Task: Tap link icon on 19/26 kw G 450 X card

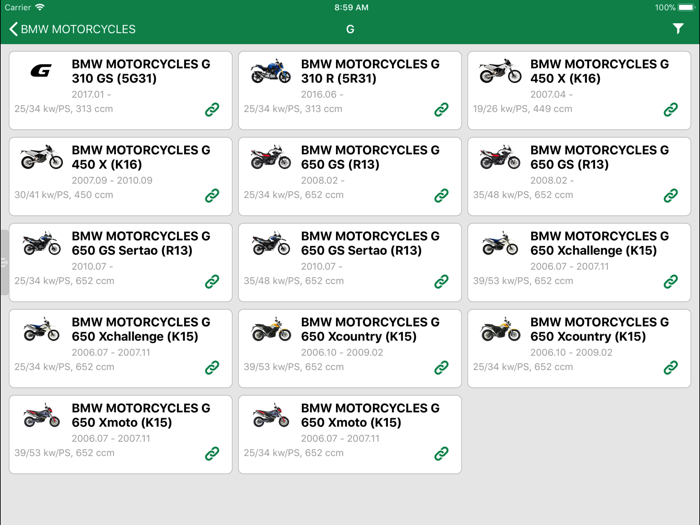Action: [x=671, y=109]
